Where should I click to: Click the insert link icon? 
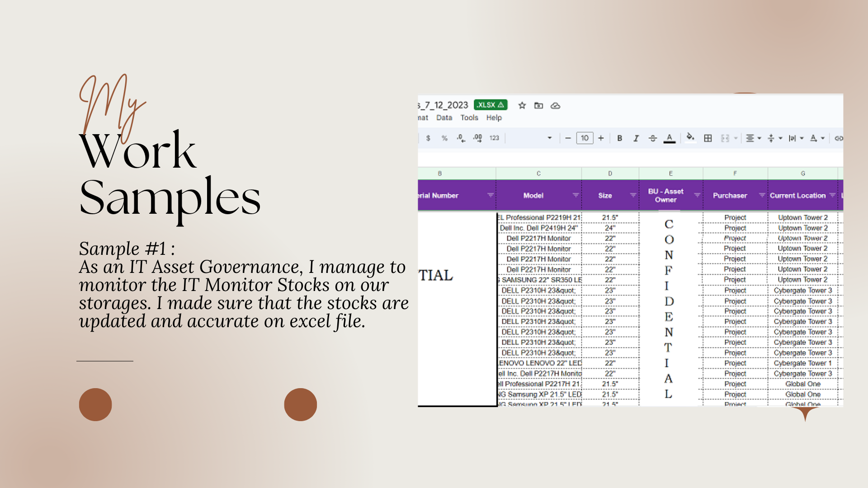click(839, 138)
